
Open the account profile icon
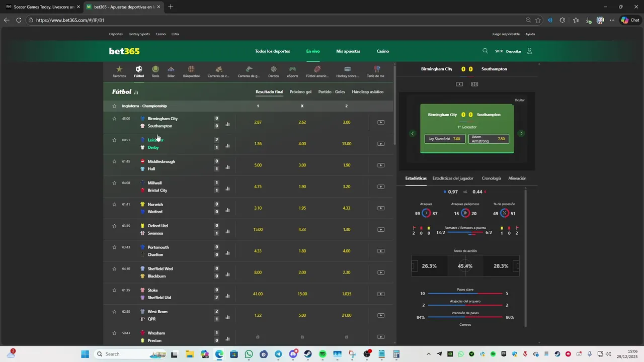click(529, 51)
